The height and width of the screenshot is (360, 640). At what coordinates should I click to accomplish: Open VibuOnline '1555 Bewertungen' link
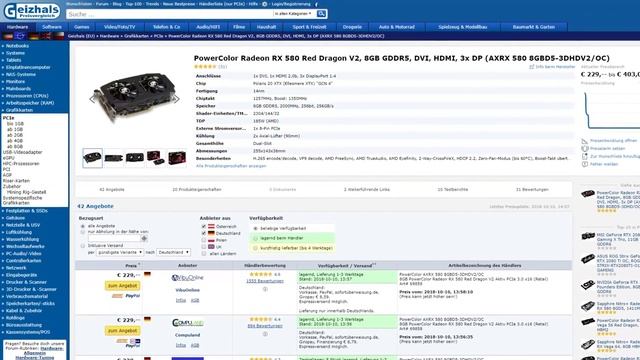264,281
